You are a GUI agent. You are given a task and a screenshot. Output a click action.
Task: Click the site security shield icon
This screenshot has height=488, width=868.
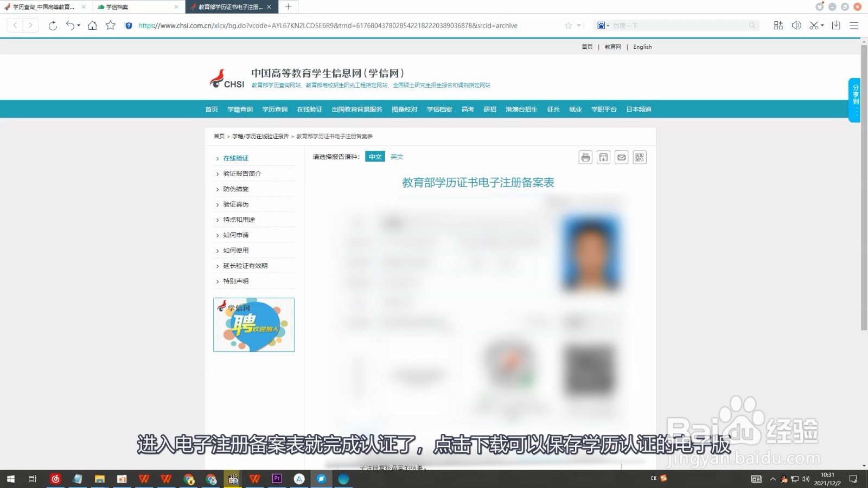coord(129,25)
